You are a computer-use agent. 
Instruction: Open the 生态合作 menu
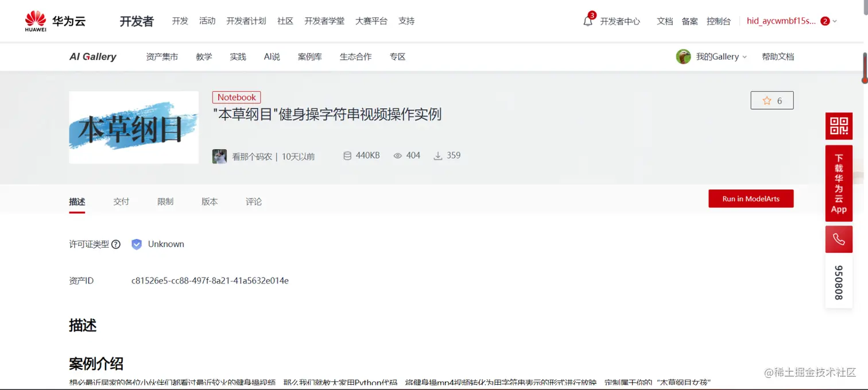355,57
